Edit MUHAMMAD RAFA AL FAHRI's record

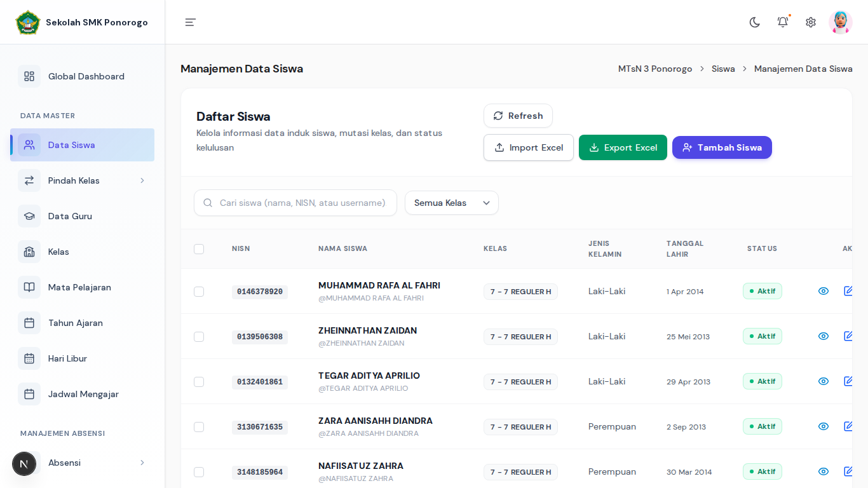(849, 291)
